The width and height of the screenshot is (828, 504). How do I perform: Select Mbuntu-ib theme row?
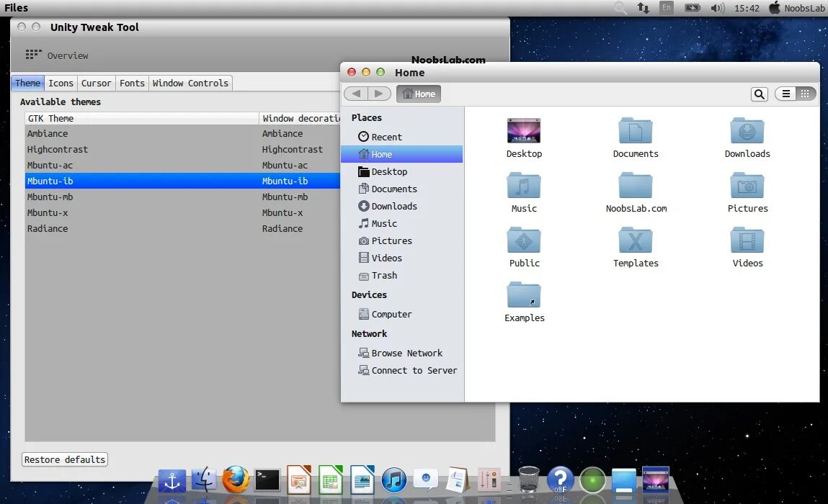[183, 181]
